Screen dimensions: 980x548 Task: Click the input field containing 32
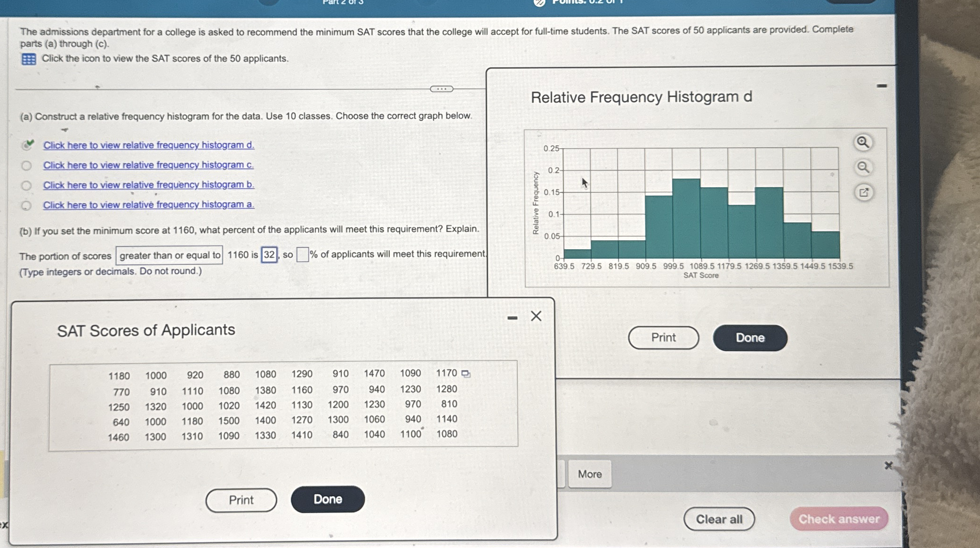tap(269, 254)
